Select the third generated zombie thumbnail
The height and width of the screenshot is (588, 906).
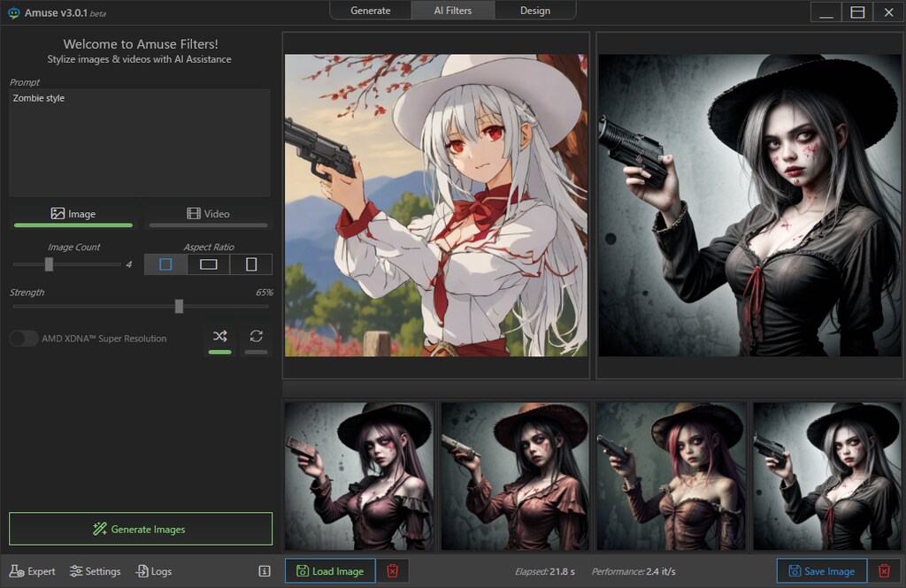click(670, 475)
